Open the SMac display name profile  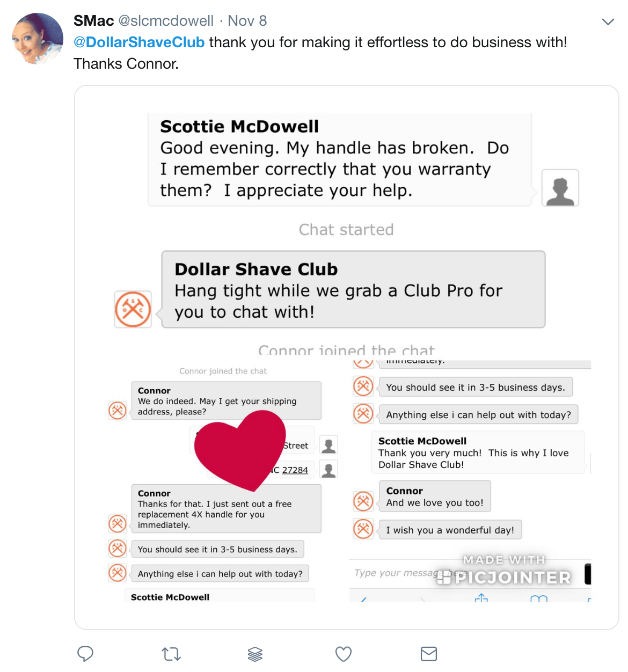[94, 21]
